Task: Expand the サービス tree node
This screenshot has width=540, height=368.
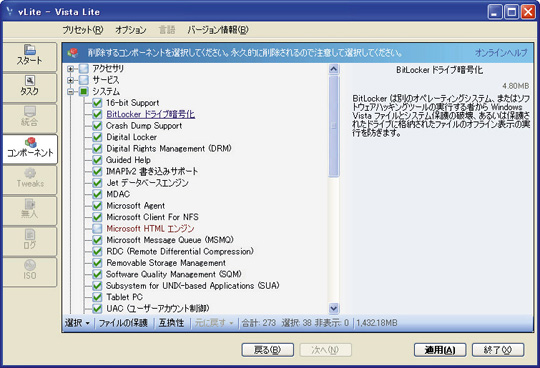Action: point(71,80)
